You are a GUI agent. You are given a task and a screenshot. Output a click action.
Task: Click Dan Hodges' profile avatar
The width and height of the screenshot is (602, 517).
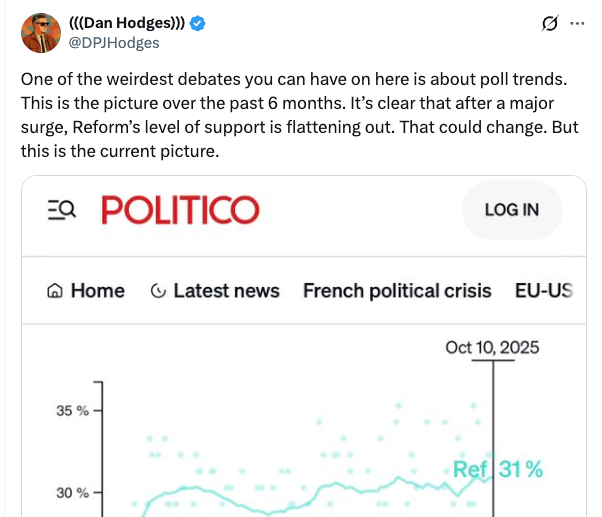coord(39,34)
